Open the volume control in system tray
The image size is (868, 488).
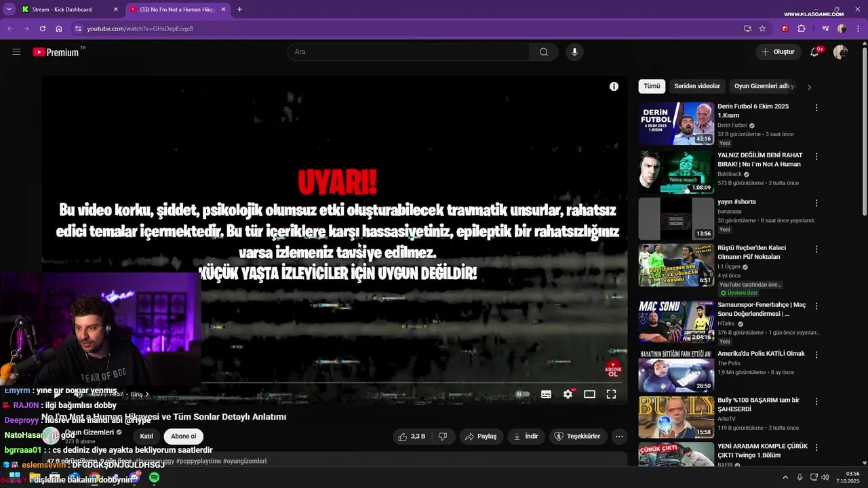click(x=825, y=477)
